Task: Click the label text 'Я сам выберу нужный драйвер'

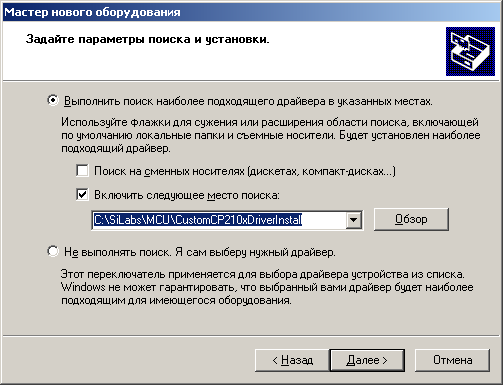Action: 255,252
